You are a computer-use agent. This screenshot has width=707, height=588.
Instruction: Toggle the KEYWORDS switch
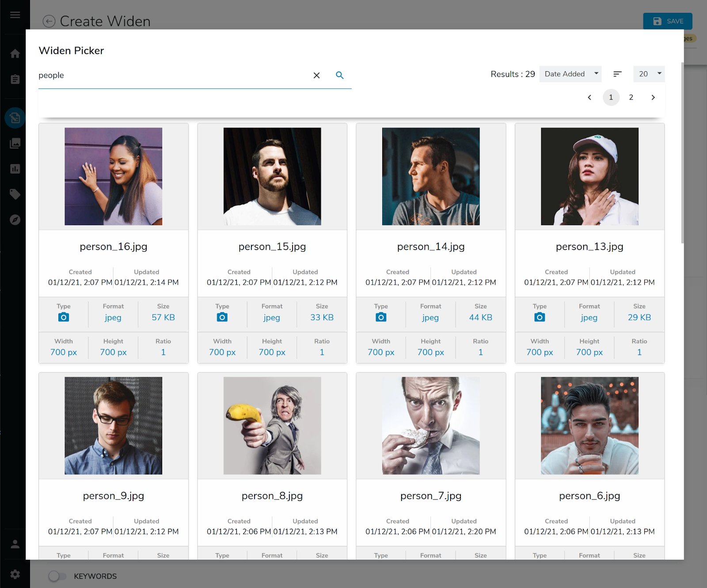click(x=57, y=576)
